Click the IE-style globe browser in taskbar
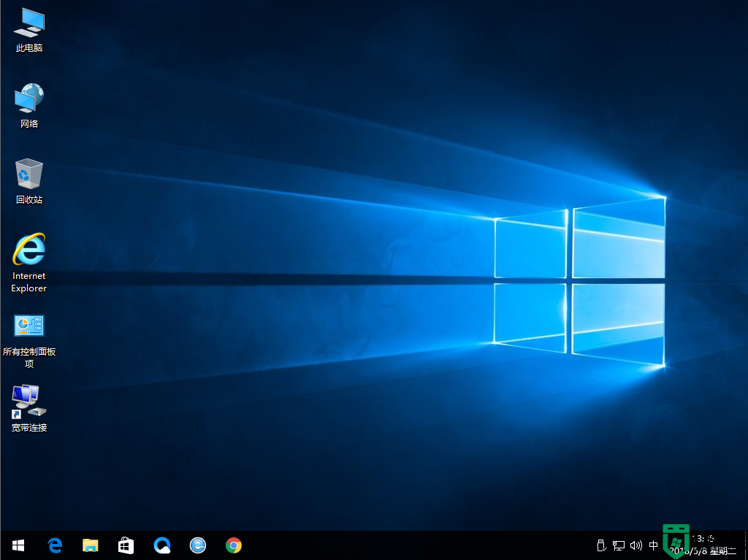This screenshot has width=748, height=560. point(198,545)
